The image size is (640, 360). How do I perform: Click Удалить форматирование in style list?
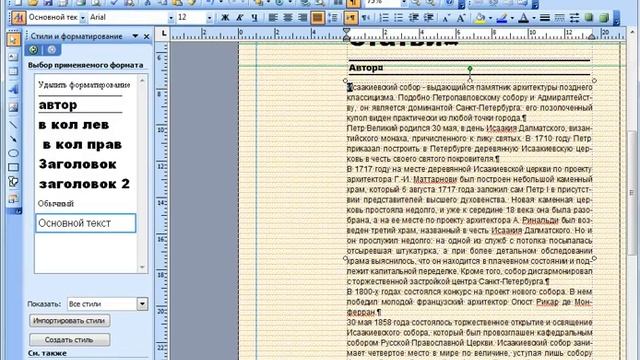pyautogui.click(x=84, y=85)
